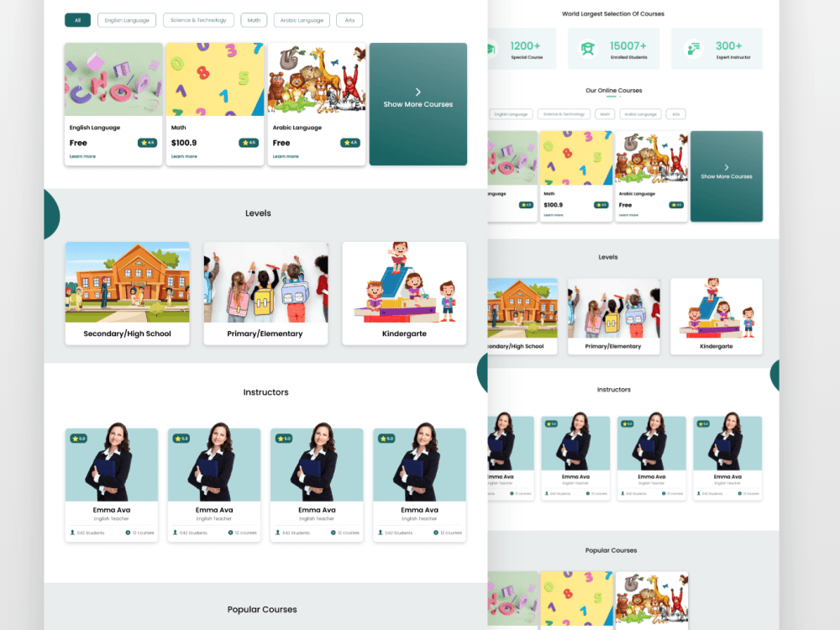Open the Math course numbers thumbnail in the left mockup
This screenshot has height=630, width=840.
pyautogui.click(x=215, y=79)
